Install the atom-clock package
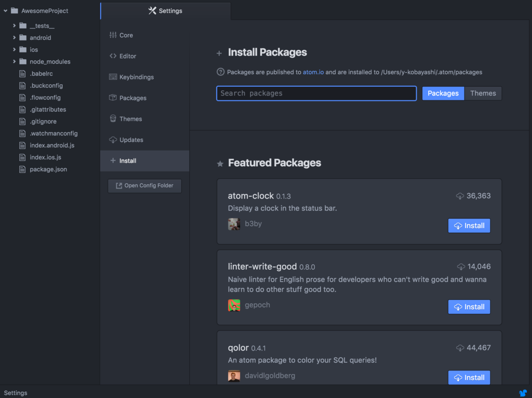Viewport: 532px width, 398px height. click(469, 225)
